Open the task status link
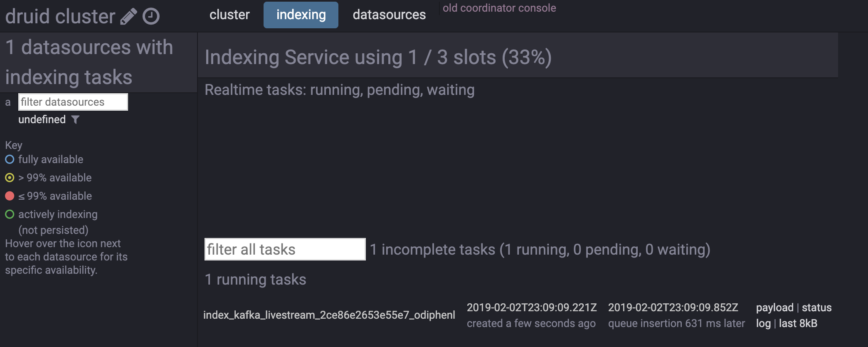Screen dimensions: 868x347 pyautogui.click(x=816, y=307)
